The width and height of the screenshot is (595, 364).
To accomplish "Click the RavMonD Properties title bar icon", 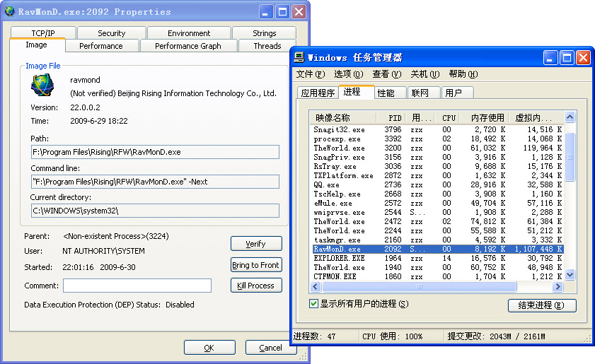I will (x=10, y=11).
